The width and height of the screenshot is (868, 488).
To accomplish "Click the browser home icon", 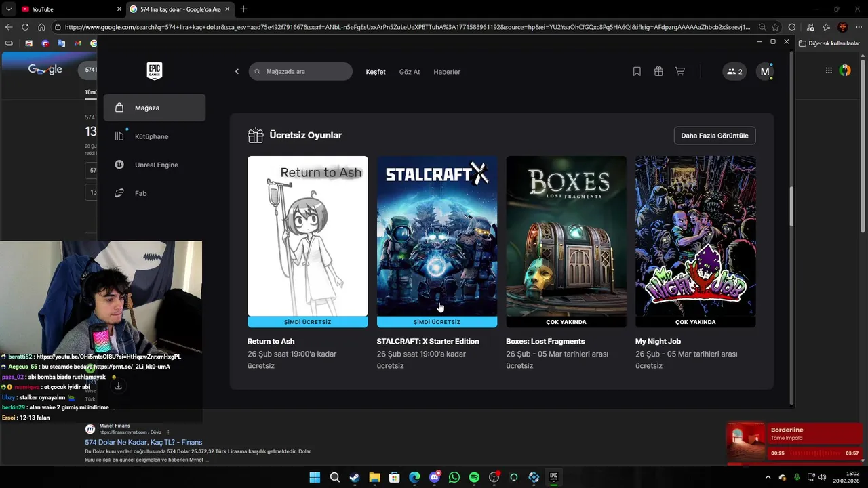I will click(x=41, y=27).
